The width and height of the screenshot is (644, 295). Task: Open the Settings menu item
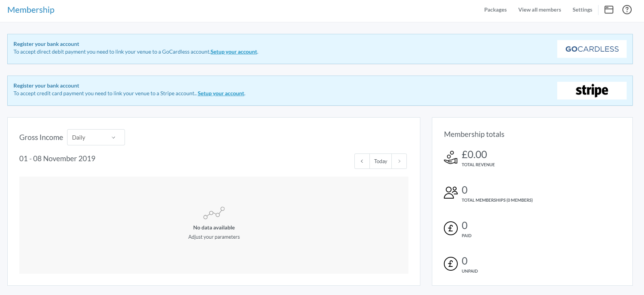[582, 10]
